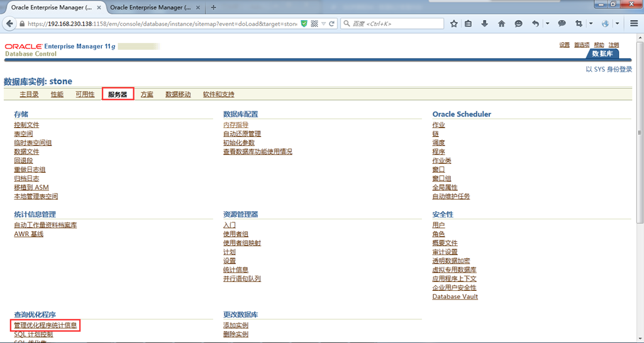Screen dimensions: 644x343
Task: Expand dropdown next to the globe icon
Action: tap(618, 24)
